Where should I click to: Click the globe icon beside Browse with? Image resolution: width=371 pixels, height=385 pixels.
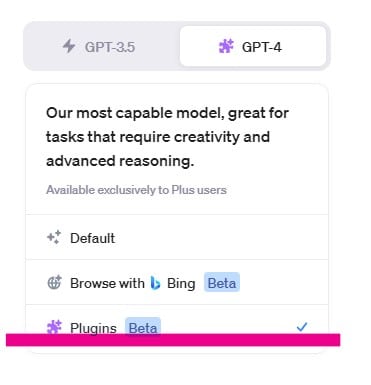pyautogui.click(x=54, y=282)
